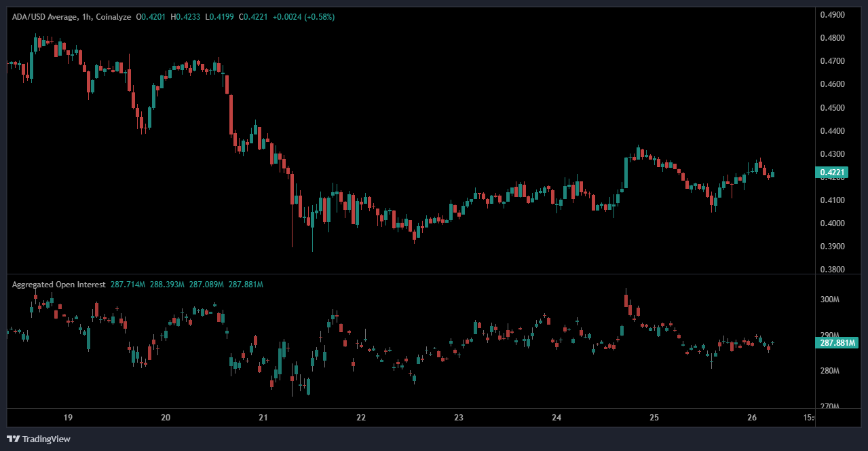Select date 24 on the time axis
Screen dimensions: 868x451
[556, 417]
